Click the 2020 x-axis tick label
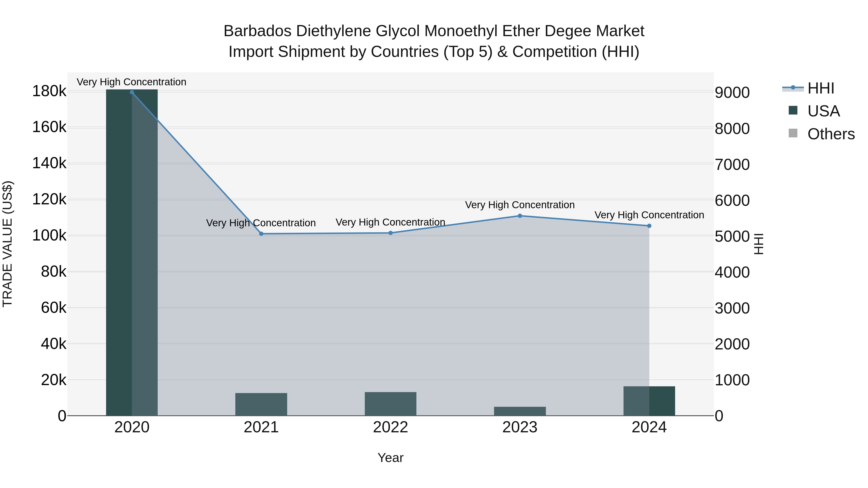The height and width of the screenshot is (488, 868). click(132, 427)
